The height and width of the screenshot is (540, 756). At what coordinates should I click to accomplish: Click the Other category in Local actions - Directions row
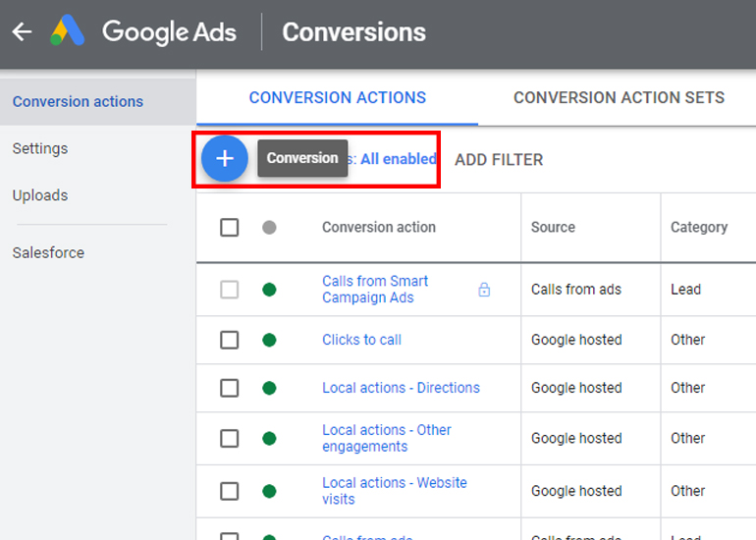(x=687, y=388)
